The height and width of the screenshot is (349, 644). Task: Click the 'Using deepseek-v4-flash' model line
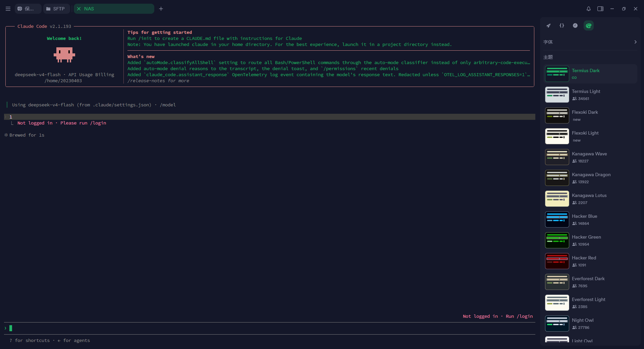[x=94, y=105]
